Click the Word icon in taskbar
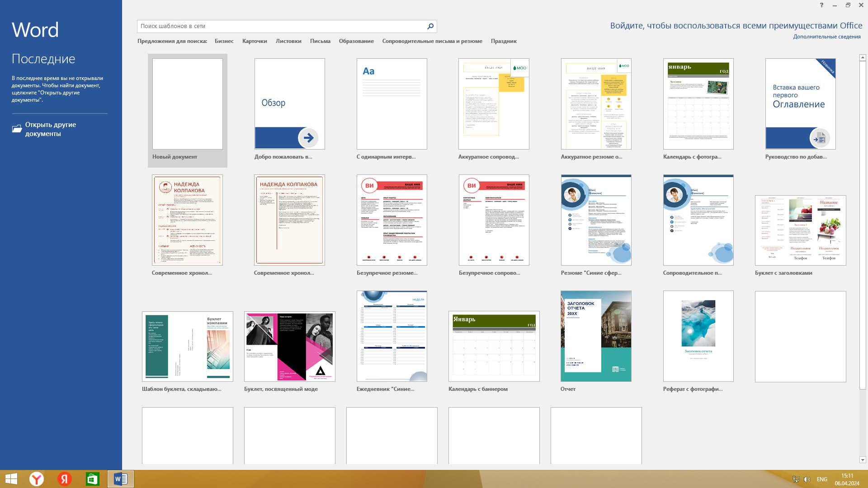Screen dimensions: 868x488 tap(120, 479)
